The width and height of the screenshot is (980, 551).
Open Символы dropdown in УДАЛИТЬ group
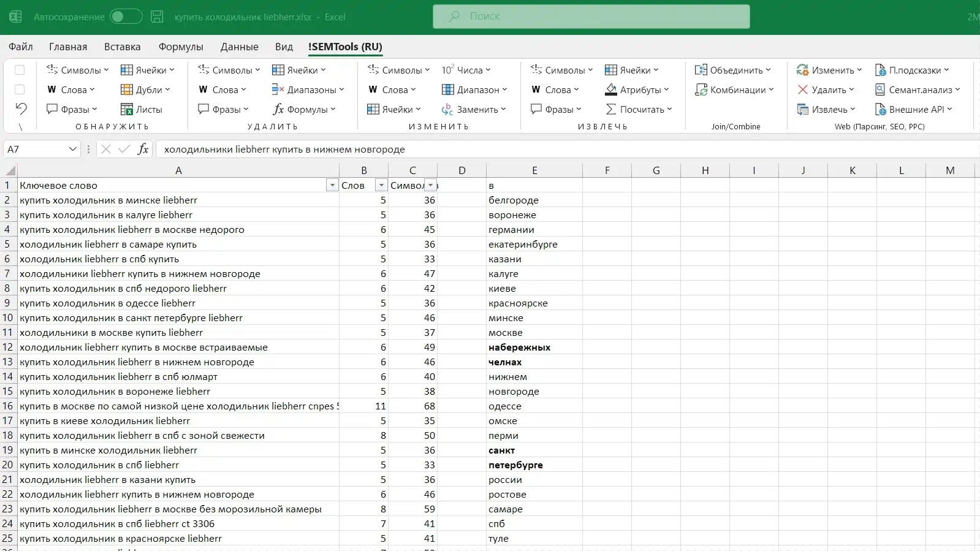(x=229, y=70)
